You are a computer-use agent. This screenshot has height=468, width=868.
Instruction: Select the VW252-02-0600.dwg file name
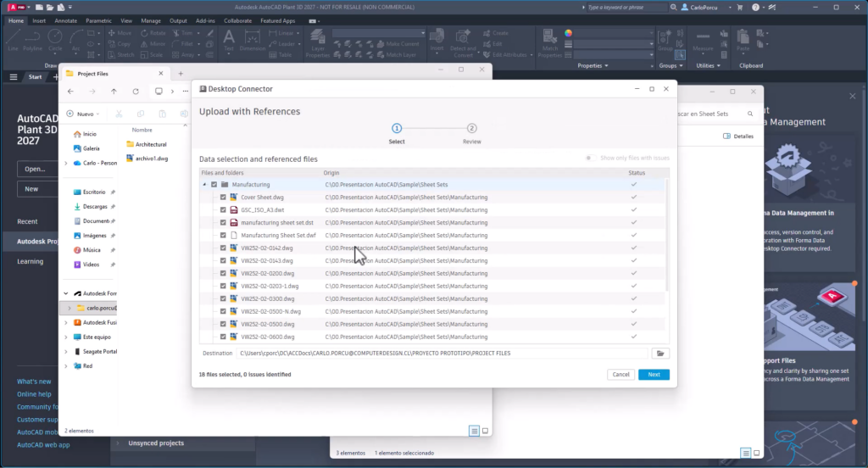(x=267, y=337)
